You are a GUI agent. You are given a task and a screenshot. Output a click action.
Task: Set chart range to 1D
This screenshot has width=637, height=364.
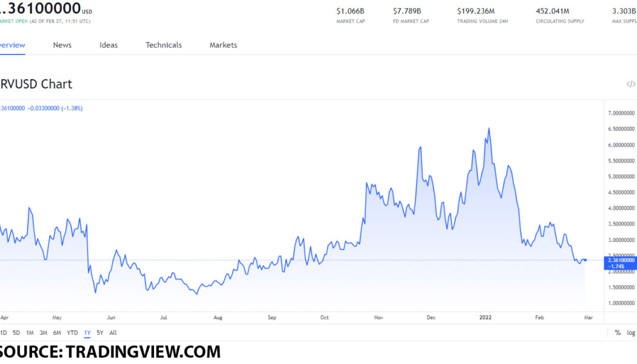click(x=3, y=332)
